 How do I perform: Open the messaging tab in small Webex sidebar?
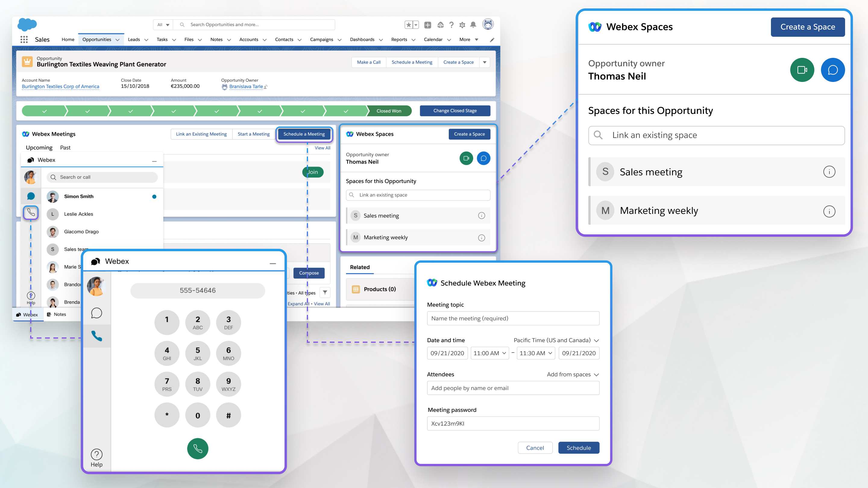pyautogui.click(x=31, y=196)
